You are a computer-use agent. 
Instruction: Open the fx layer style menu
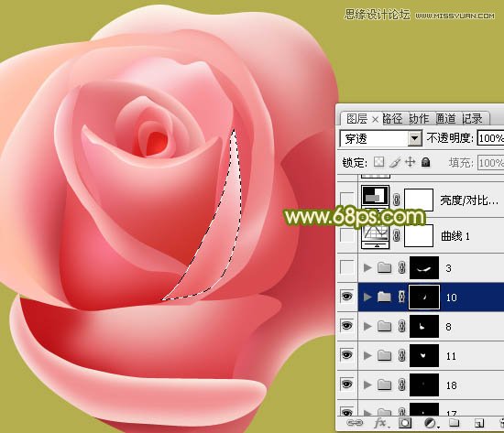381,423
